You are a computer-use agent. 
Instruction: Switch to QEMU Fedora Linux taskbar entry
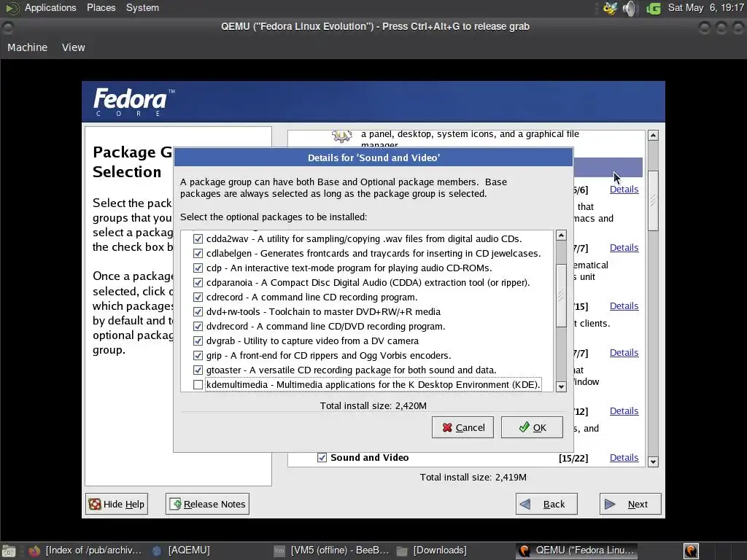pos(578,551)
